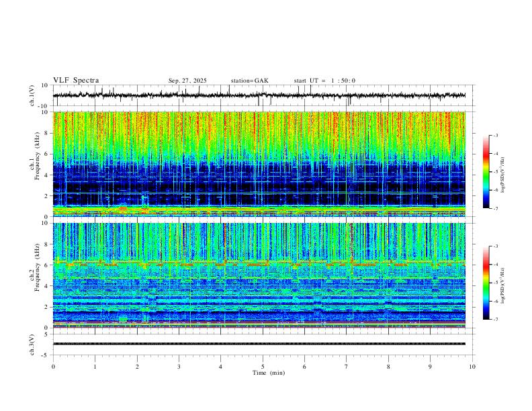Click the '10' tick on Time axis
This screenshot has width=532, height=411.
click(472, 367)
